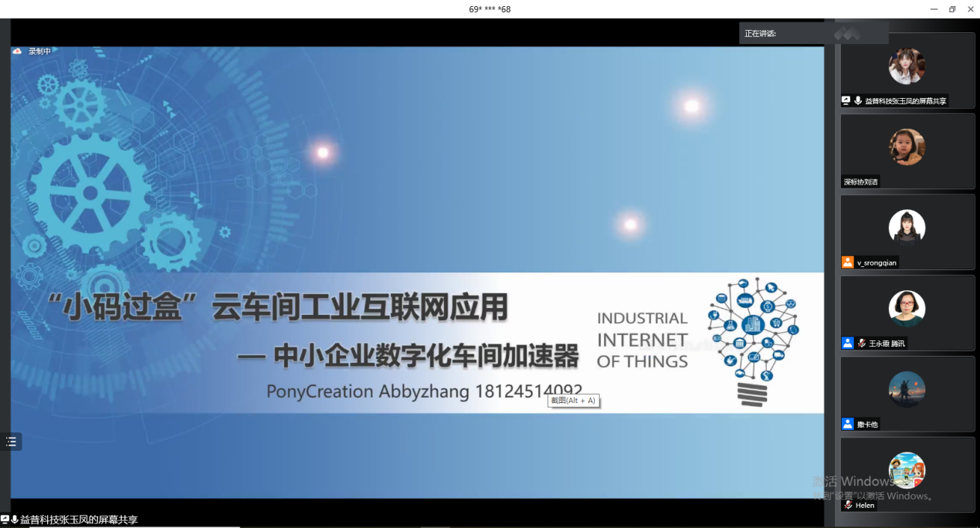Screen dimensions: 980x528
Task: Click bottom-left screen share icon in status bar
Action: coord(5,520)
